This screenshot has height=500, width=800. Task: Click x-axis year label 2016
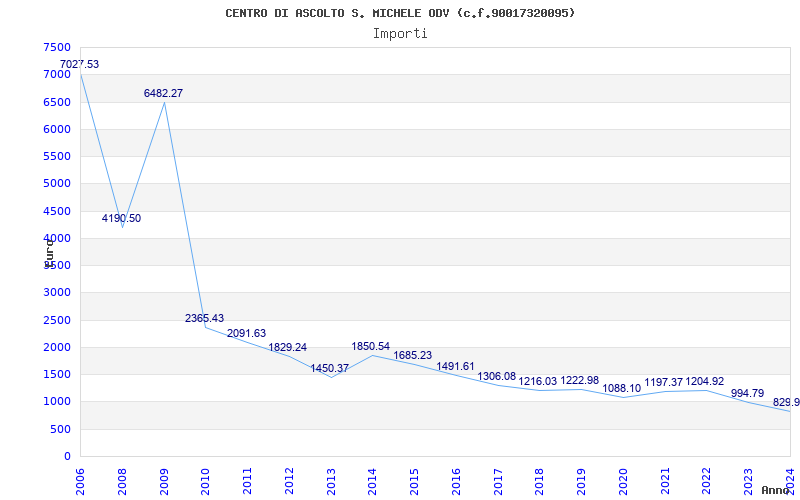[457, 481]
